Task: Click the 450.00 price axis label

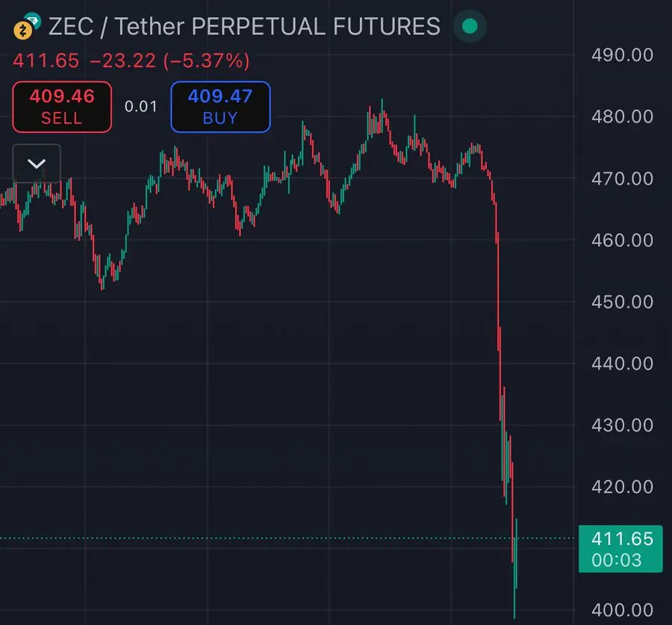Action: pyautogui.click(x=622, y=302)
